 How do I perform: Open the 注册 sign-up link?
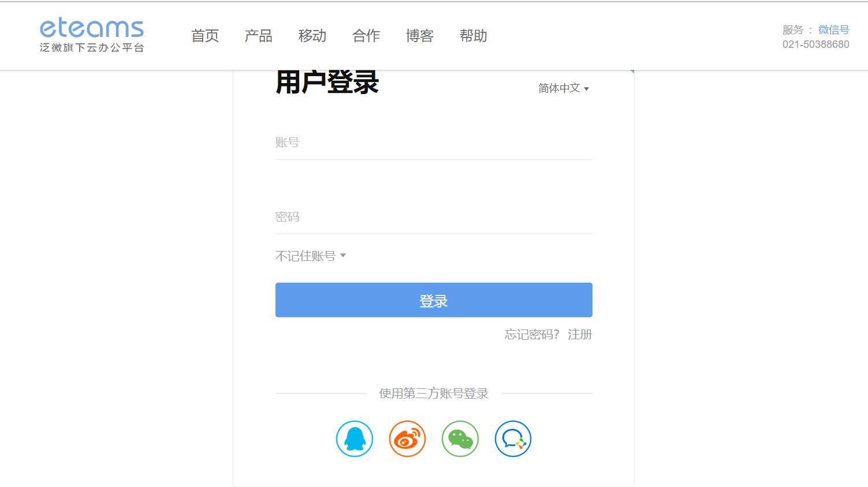pos(580,335)
